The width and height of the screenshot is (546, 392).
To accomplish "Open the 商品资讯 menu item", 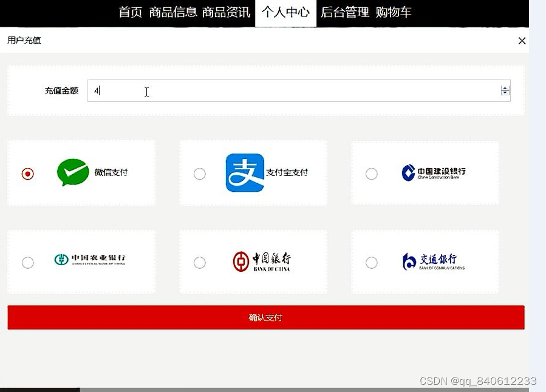I will click(226, 12).
